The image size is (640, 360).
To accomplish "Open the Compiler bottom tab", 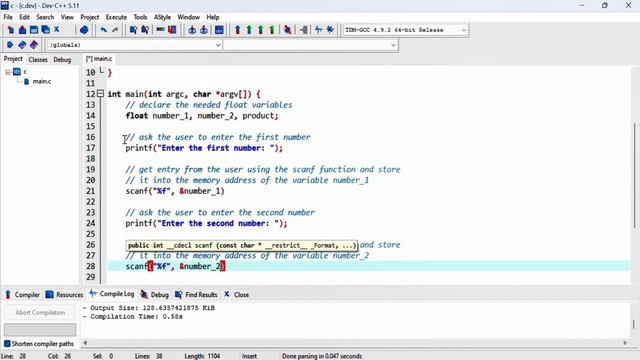I will tap(22, 295).
